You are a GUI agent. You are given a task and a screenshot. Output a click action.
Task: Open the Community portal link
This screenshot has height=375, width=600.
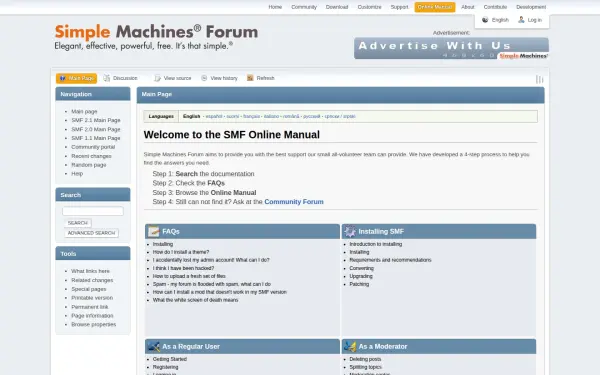(93, 147)
